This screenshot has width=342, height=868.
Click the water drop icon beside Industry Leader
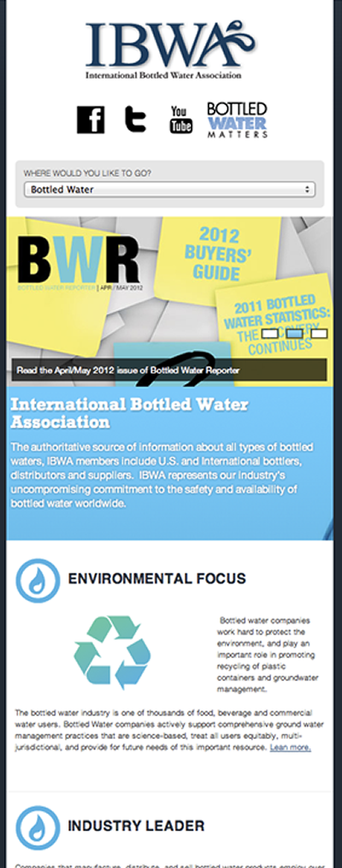[38, 828]
